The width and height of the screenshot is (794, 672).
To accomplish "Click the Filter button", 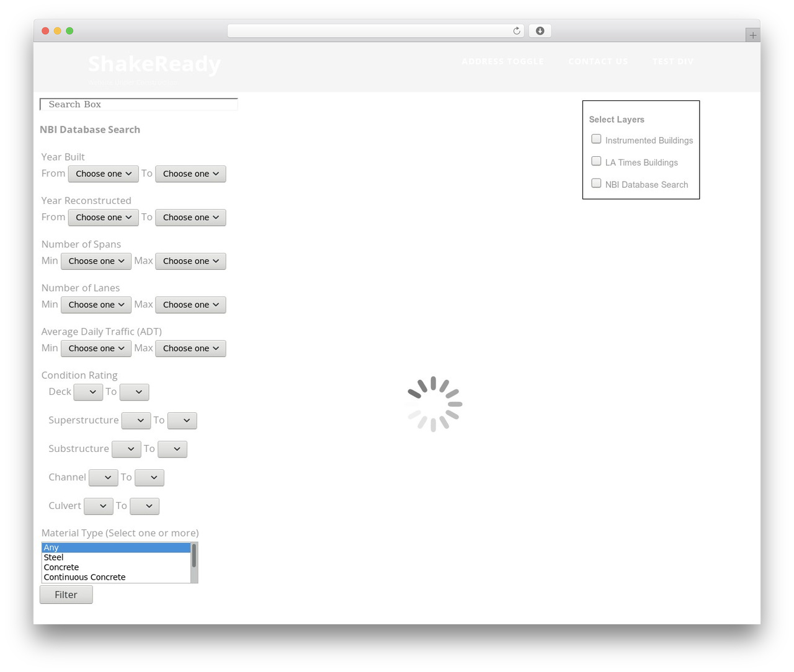I will 66,595.
